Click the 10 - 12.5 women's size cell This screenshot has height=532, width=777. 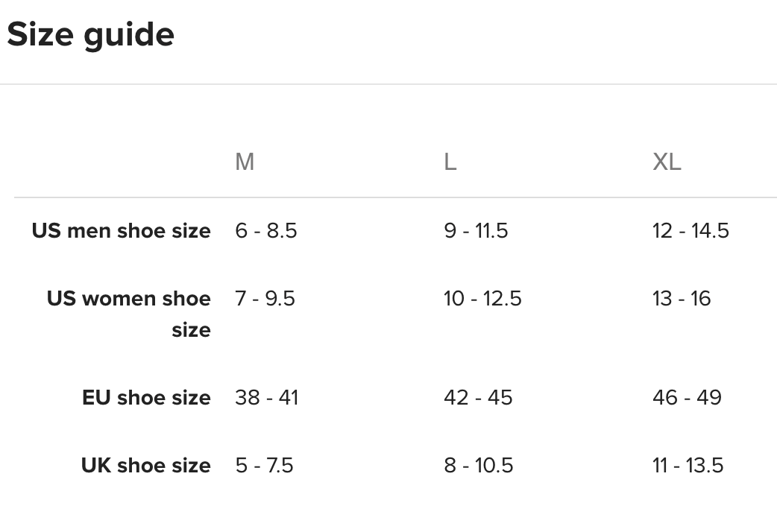click(x=482, y=299)
